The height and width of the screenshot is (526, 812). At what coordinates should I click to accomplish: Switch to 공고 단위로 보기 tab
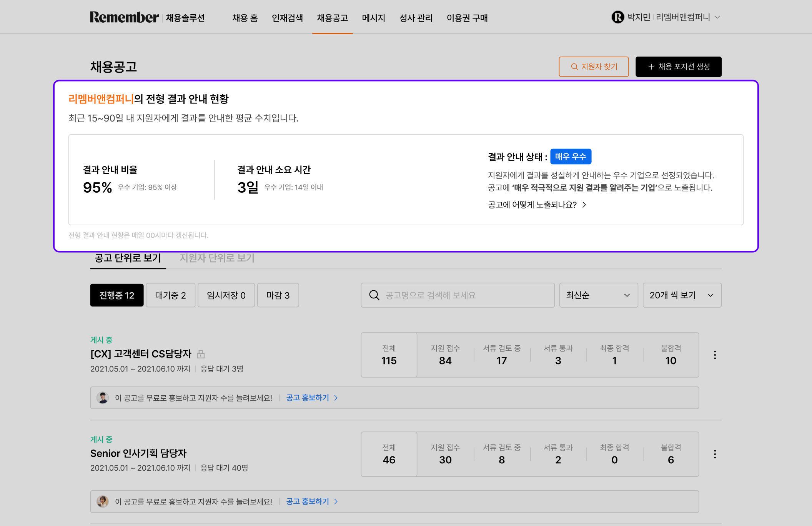128,258
